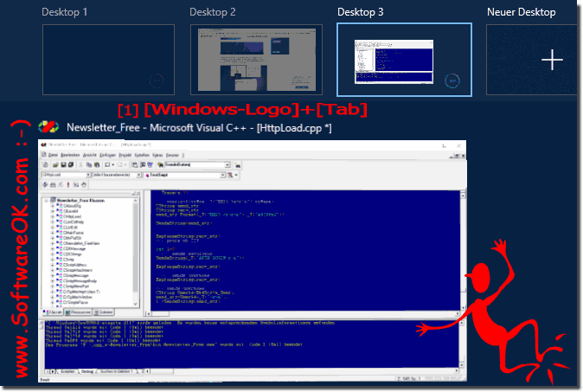Click the output pane horizontal scrollbar
The image size is (583, 392).
(x=303, y=371)
